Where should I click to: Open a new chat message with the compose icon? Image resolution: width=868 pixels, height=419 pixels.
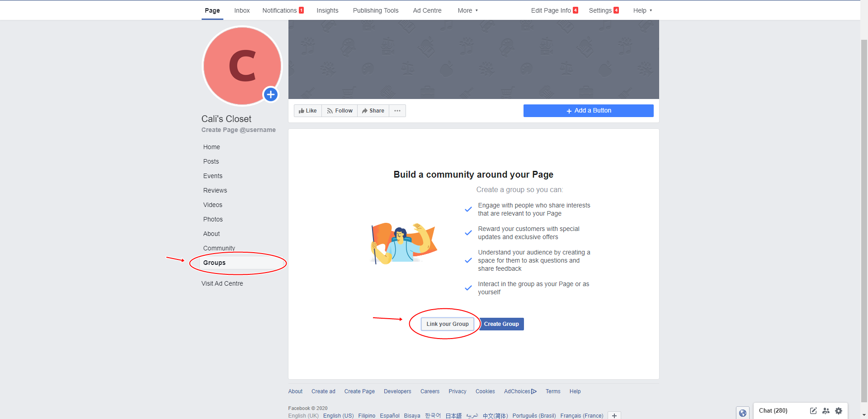(x=813, y=411)
